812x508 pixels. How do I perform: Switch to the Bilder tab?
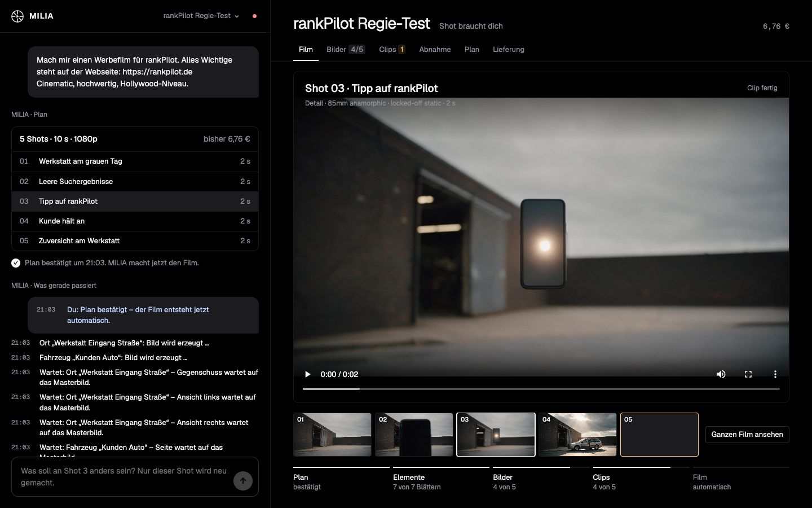click(346, 50)
